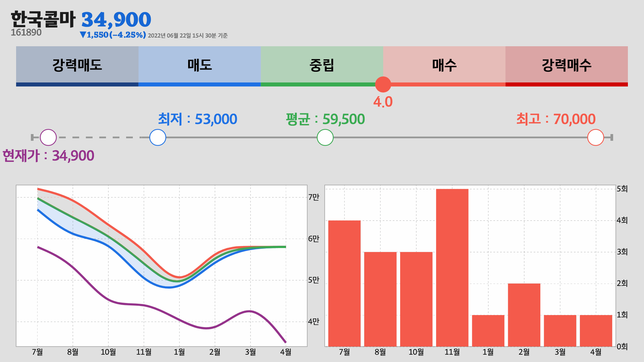
Task: Click the 3회 axis label on bar chart
Action: [x=622, y=252]
